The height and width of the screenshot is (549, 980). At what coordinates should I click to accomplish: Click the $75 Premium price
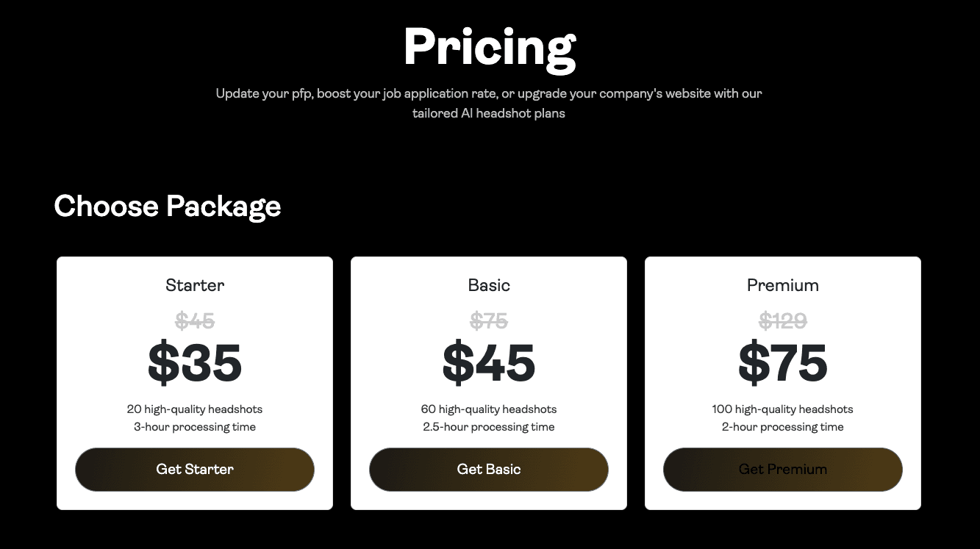click(782, 361)
